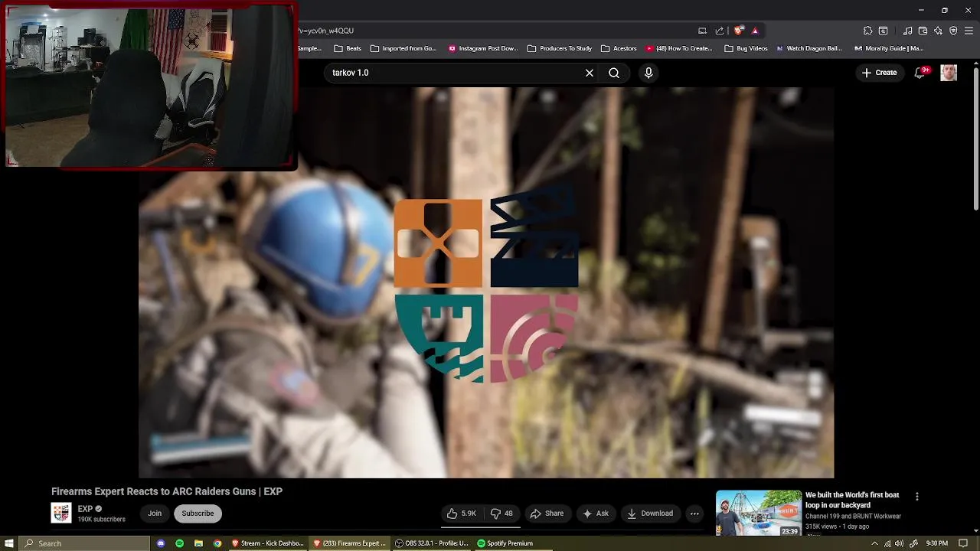Click the Brave Shields lion icon

738,31
